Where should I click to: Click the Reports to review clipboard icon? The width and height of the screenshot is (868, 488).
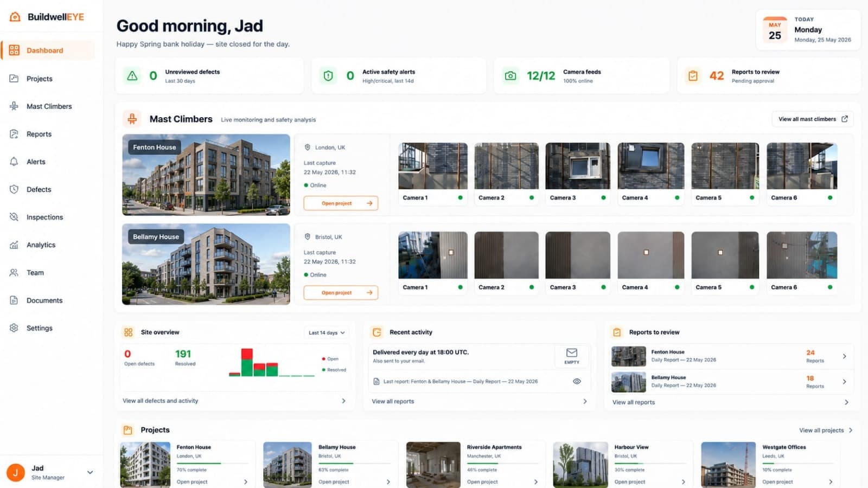click(x=693, y=76)
